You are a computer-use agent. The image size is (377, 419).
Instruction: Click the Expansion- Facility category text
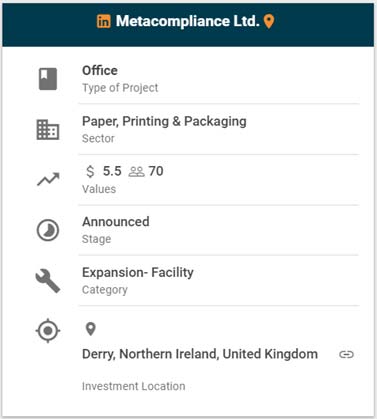(x=138, y=273)
